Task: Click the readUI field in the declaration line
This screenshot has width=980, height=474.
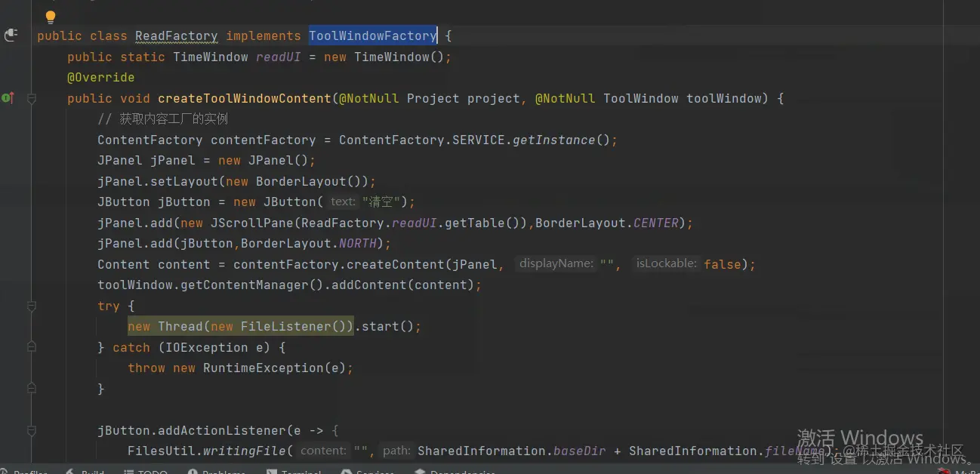Action: 279,57
